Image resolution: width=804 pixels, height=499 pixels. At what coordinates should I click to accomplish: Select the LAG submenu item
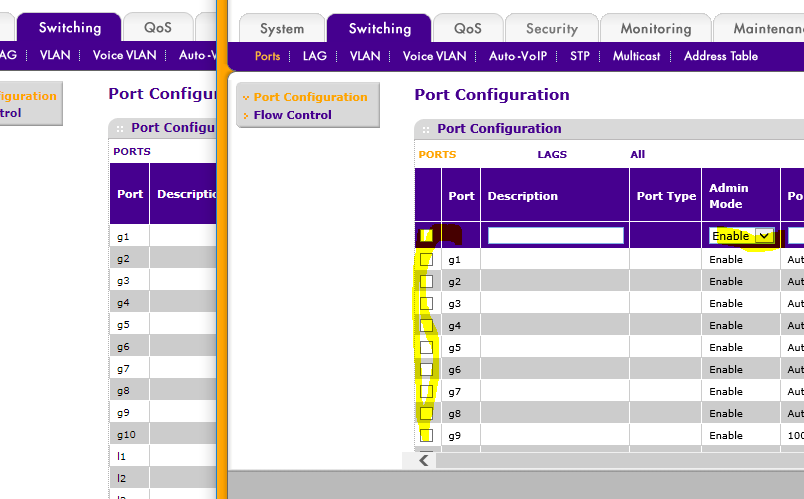(315, 56)
